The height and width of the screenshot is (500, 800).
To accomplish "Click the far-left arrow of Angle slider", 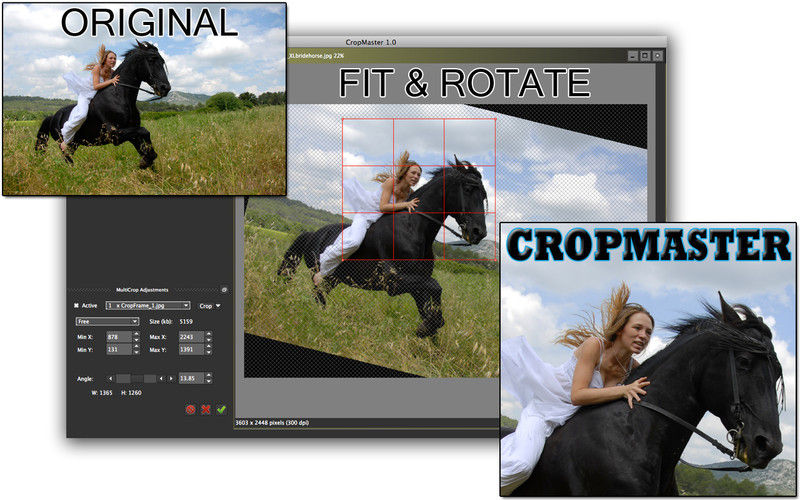I will pyautogui.click(x=111, y=379).
